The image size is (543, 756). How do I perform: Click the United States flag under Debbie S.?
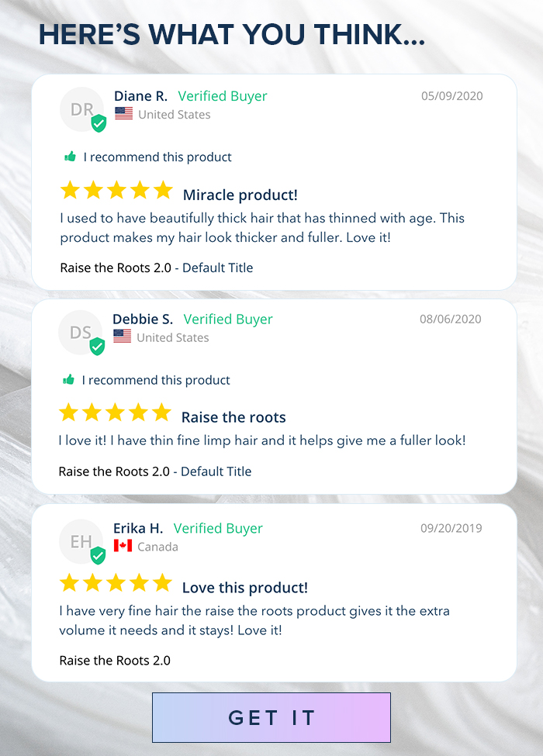(123, 336)
